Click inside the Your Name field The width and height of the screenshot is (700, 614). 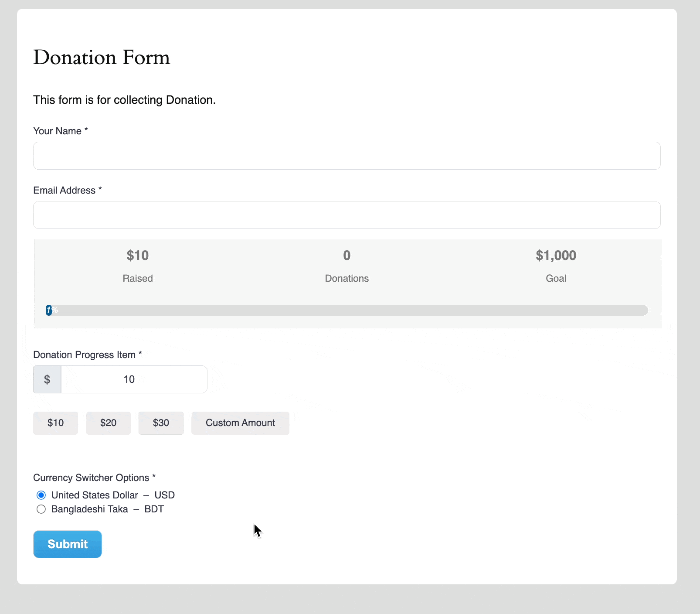tap(347, 156)
